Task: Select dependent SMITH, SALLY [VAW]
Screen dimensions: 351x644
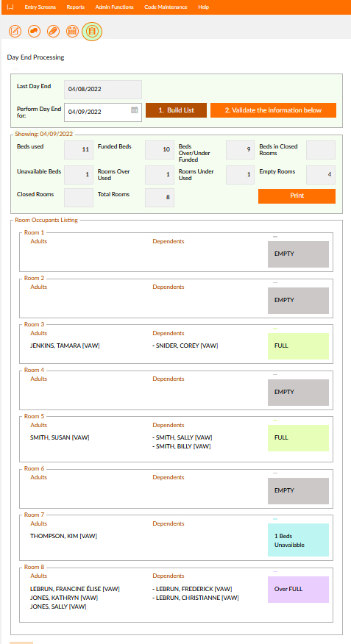Action: pos(182,438)
